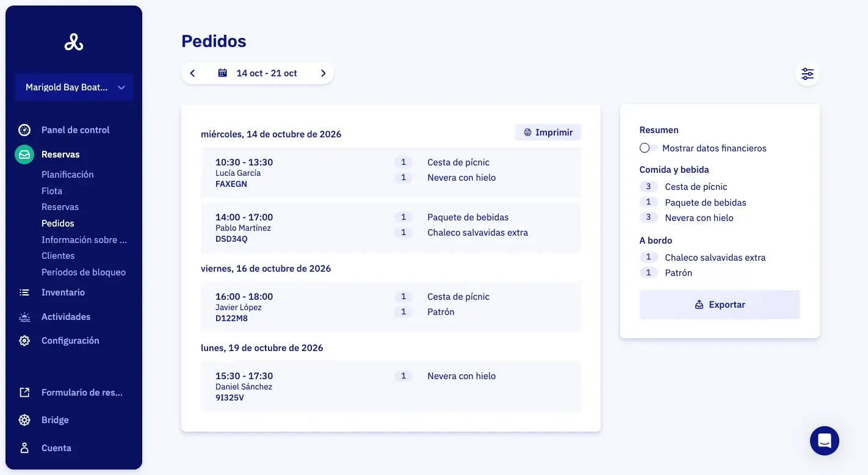The image size is (868, 475).
Task: Click booking code FAXEGN
Action: 231,184
